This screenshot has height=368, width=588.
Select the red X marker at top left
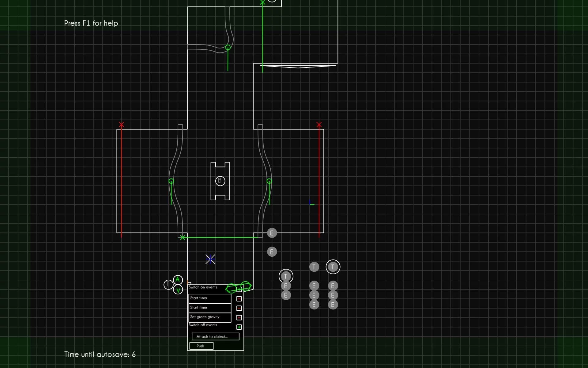(122, 125)
